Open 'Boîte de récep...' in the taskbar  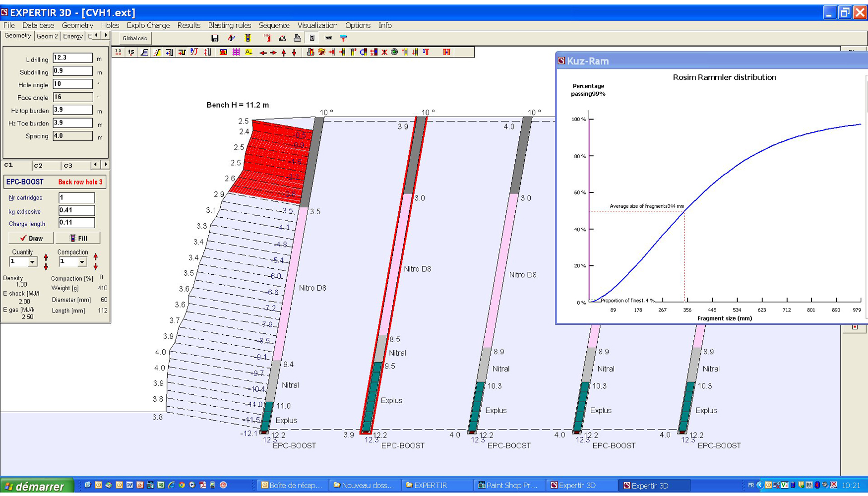[292, 486]
